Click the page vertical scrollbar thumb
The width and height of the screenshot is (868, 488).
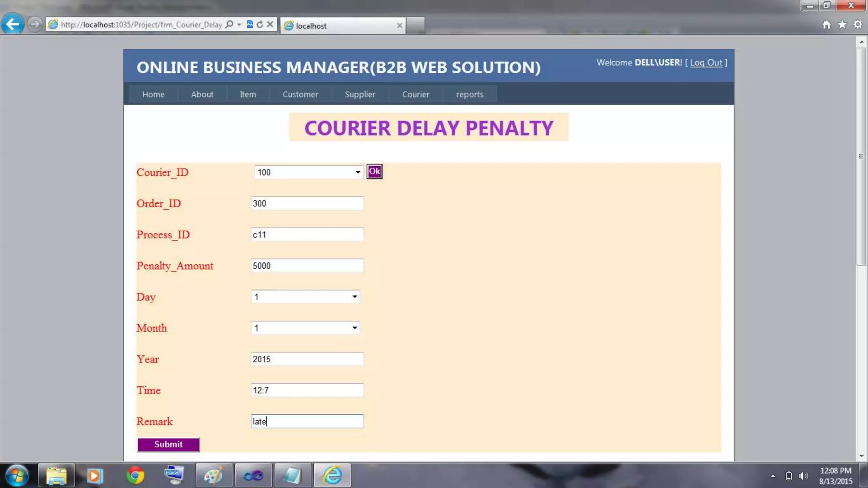[861, 157]
